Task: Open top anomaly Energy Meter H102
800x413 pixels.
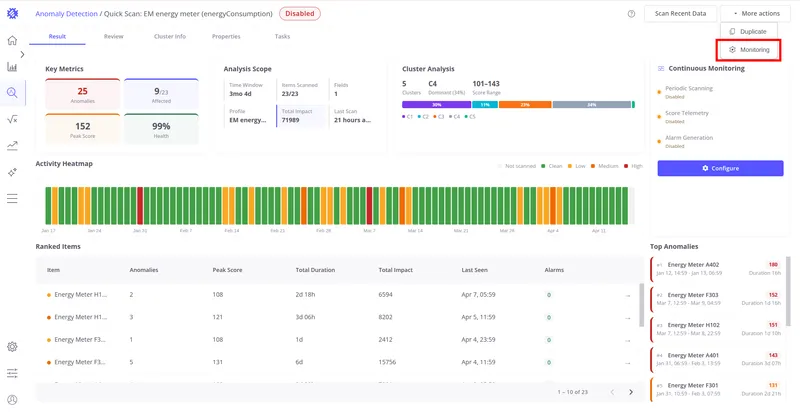Action: click(x=716, y=329)
